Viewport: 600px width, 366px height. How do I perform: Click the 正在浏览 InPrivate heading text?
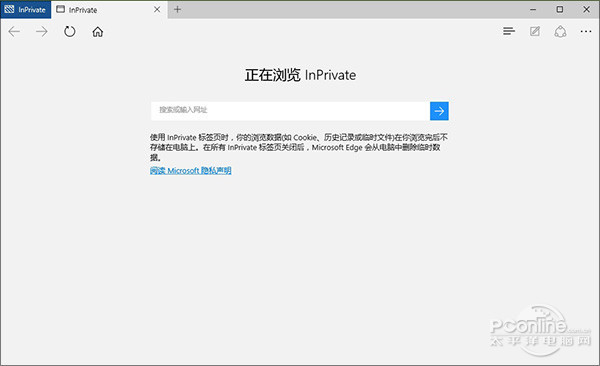300,75
